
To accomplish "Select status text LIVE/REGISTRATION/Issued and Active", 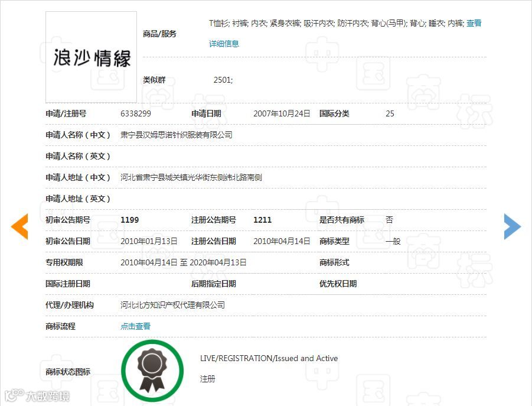I will [x=269, y=359].
